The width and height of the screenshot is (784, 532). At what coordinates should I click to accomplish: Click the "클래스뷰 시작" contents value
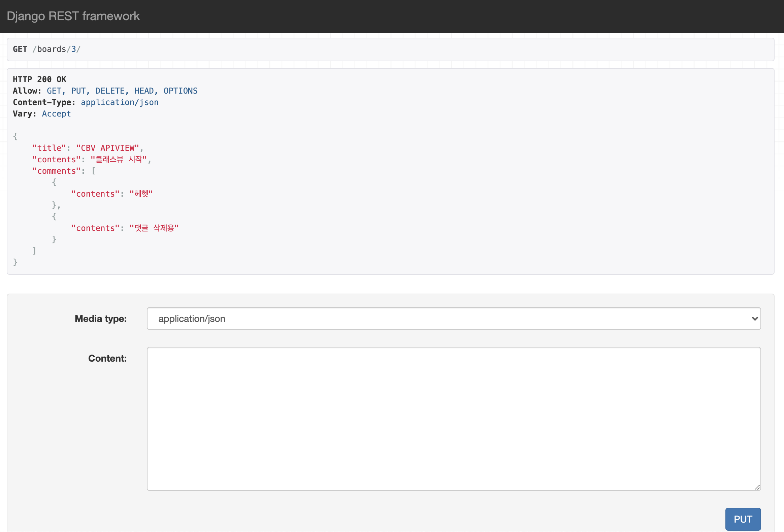pyautogui.click(x=119, y=160)
